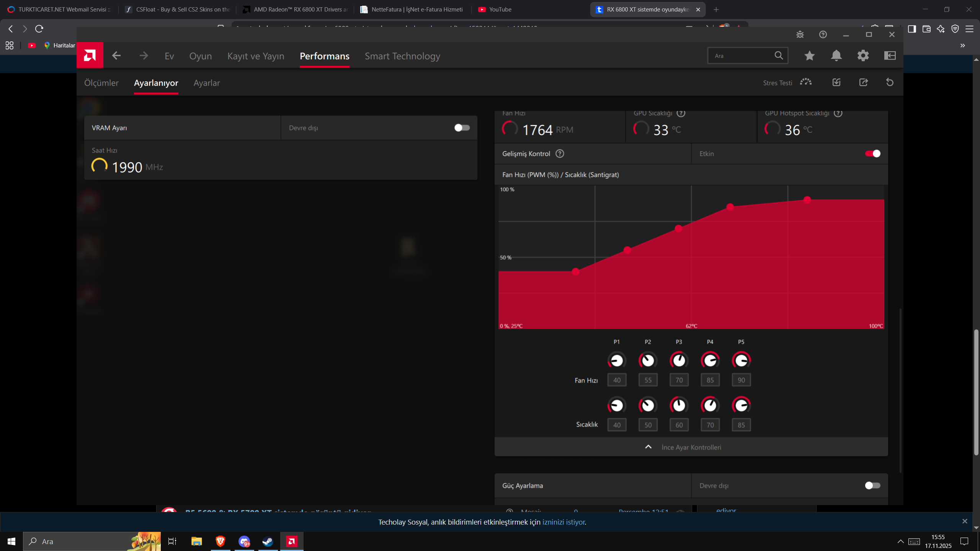This screenshot has height=551, width=980.
Task: Click the P3 Fan Hızı knob
Action: coord(679,360)
